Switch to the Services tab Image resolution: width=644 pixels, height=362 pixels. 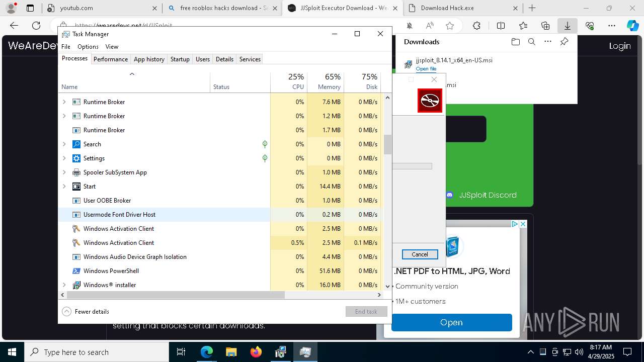[x=250, y=59]
